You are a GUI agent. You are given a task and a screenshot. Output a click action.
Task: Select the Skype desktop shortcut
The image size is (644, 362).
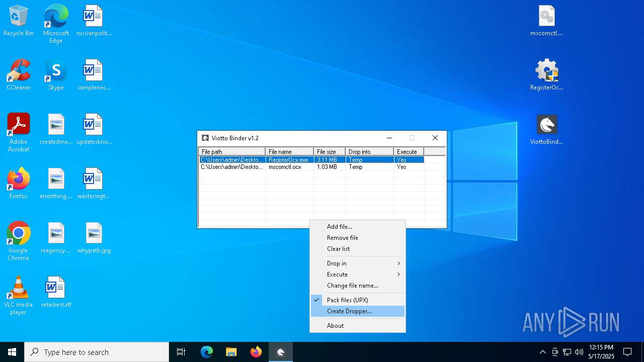56,75
